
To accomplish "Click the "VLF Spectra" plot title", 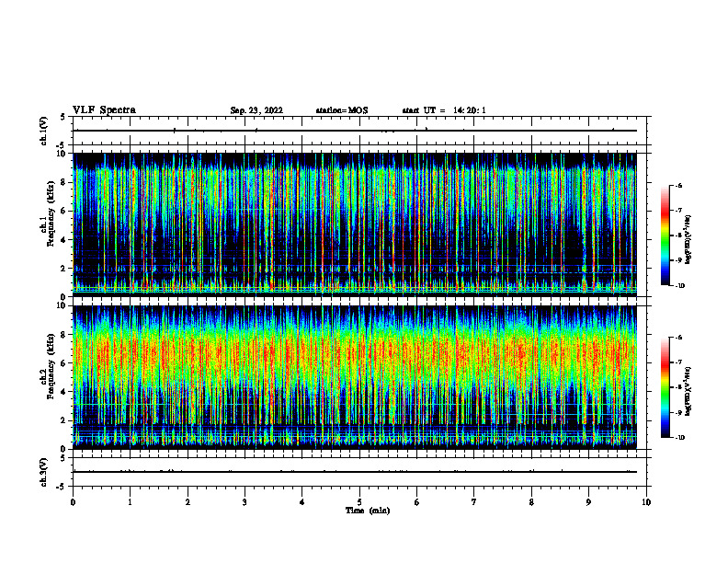I will point(104,110).
